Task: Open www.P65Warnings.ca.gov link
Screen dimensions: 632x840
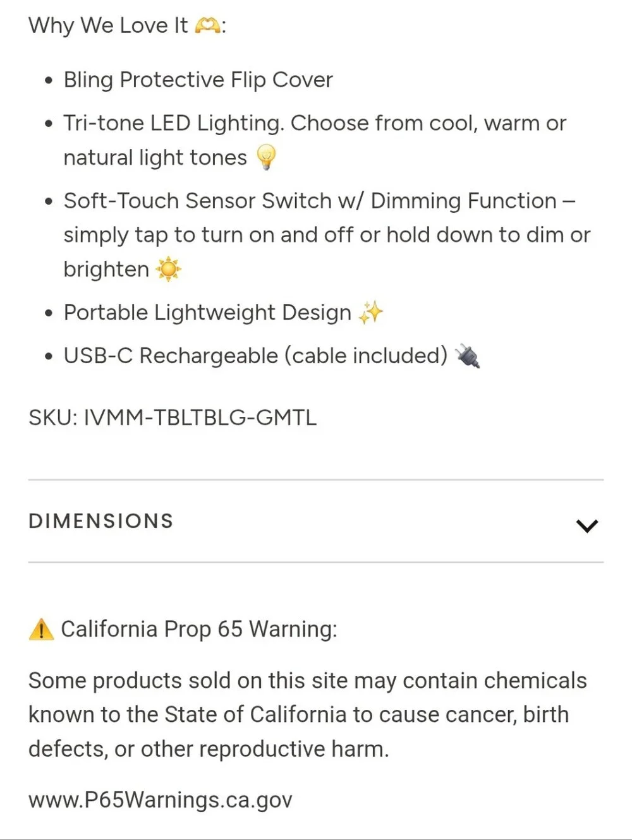Action: pos(161,800)
